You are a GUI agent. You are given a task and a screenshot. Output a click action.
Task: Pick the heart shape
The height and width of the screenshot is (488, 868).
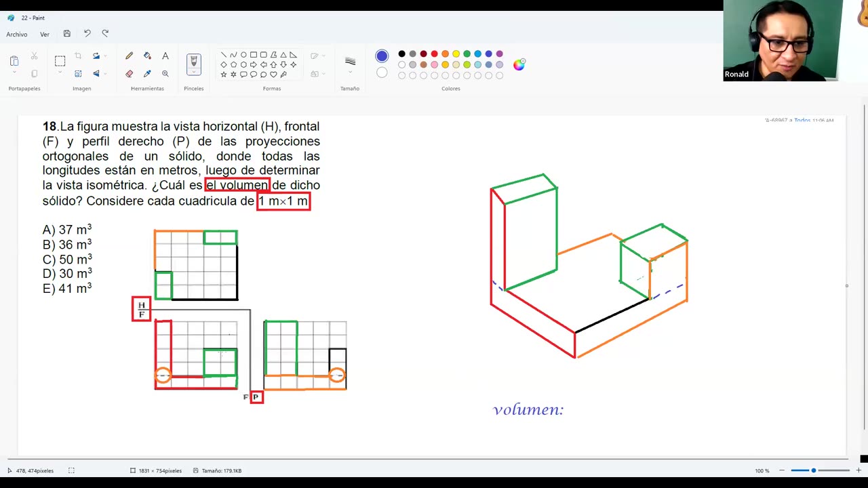tap(273, 75)
